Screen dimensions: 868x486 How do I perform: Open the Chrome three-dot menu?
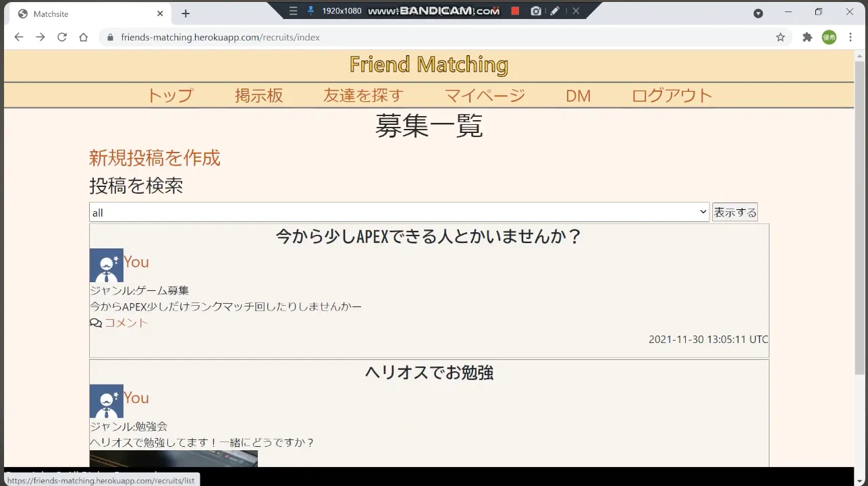851,37
